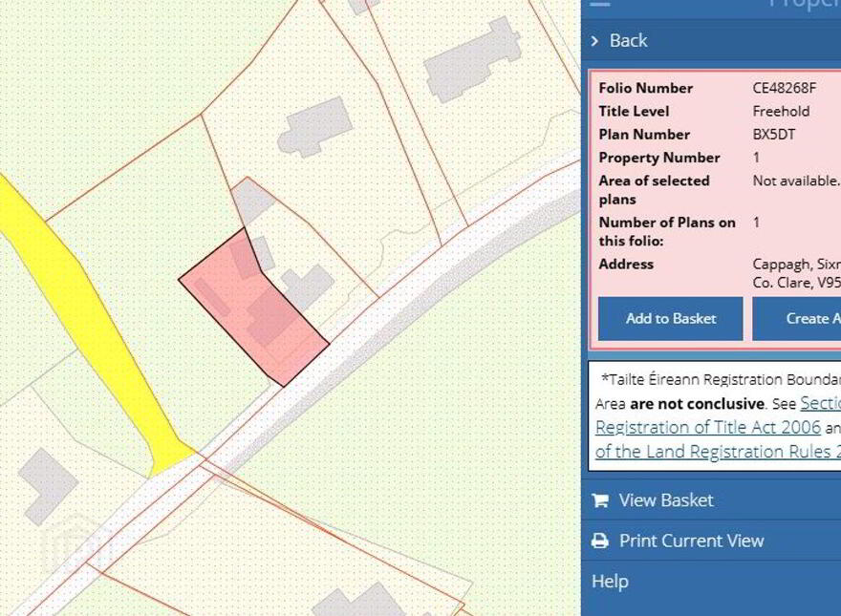Click the yellow highlighted strip on map

click(91, 316)
